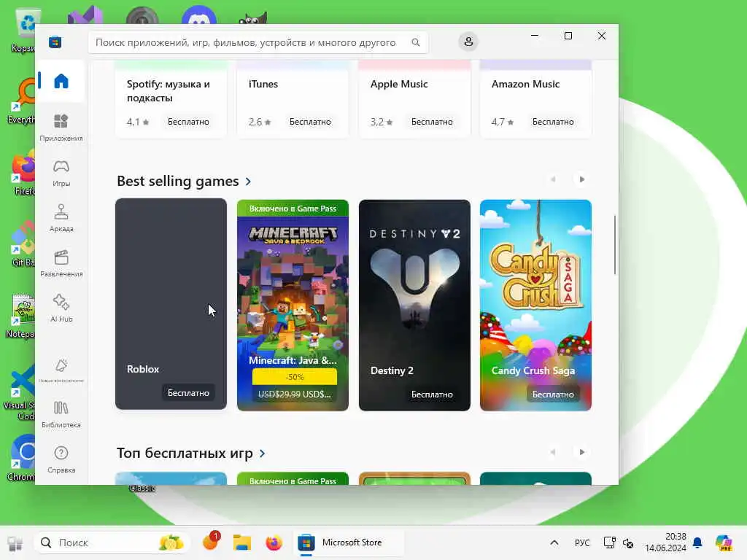
Task: Open the Home section in the sidebar
Action: tap(61, 81)
